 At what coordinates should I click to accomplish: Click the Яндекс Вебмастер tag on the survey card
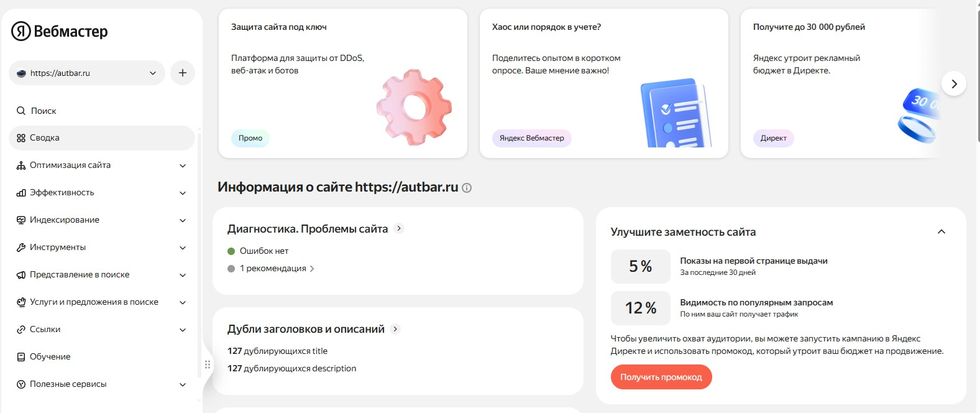[532, 138]
